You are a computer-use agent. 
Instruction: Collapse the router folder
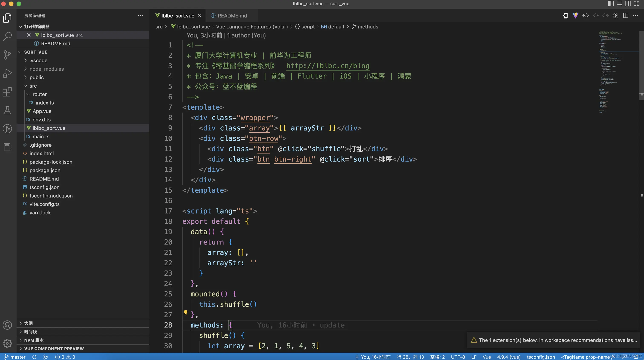39,94
